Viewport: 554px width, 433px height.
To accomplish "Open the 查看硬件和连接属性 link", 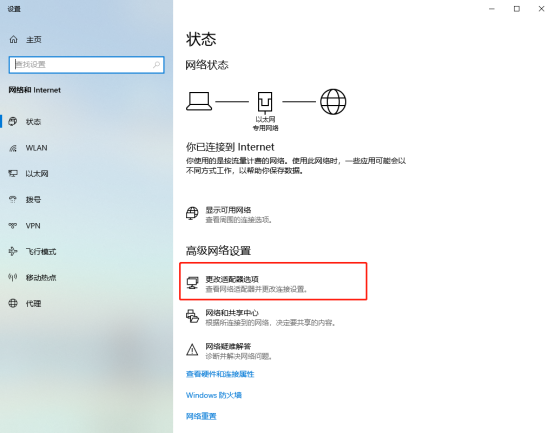I will [220, 374].
